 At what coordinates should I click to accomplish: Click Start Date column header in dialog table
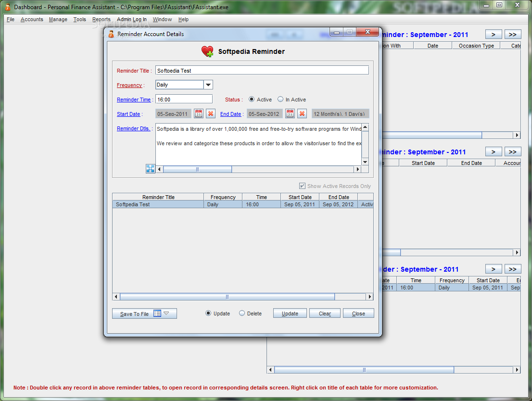click(300, 197)
